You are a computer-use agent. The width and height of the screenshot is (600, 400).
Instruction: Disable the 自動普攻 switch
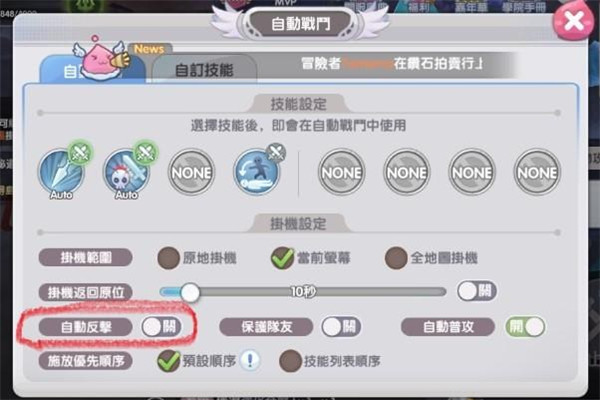coord(525,327)
